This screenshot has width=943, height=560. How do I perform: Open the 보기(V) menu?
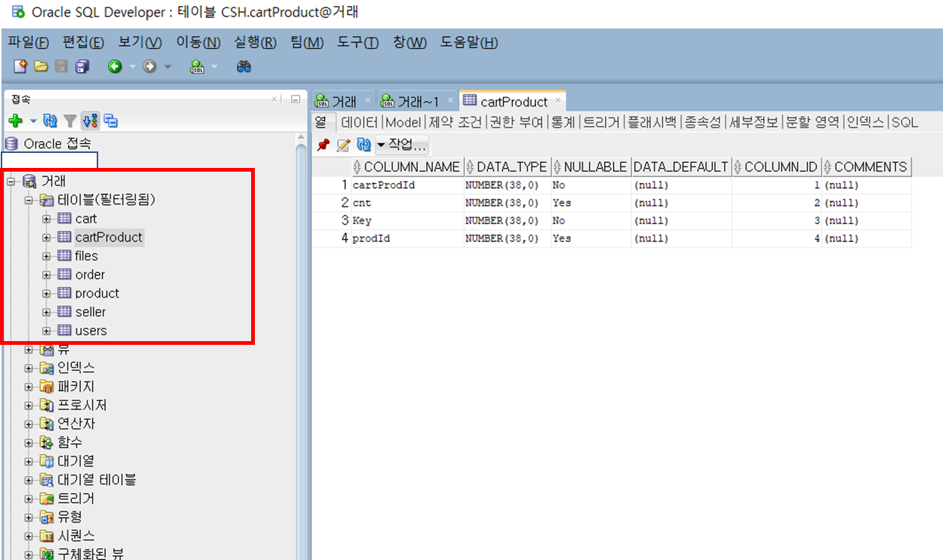(140, 43)
